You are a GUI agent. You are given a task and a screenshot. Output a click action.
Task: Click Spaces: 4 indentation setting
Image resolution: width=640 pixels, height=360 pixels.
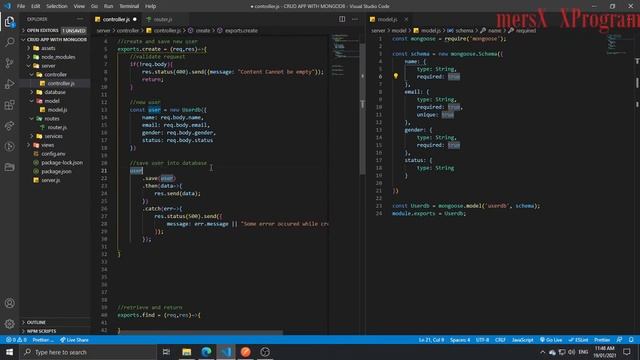coord(460,340)
